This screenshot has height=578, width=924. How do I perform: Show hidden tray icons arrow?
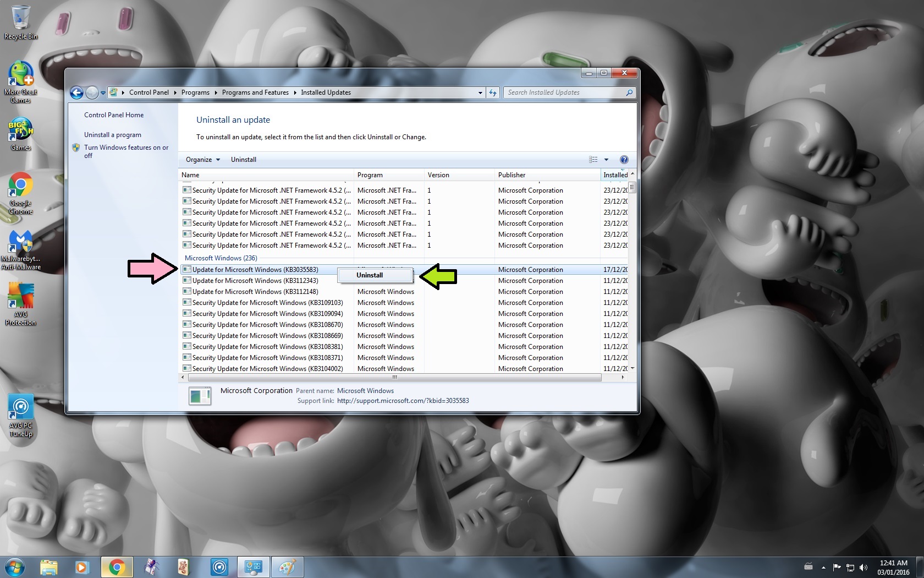tap(823, 568)
